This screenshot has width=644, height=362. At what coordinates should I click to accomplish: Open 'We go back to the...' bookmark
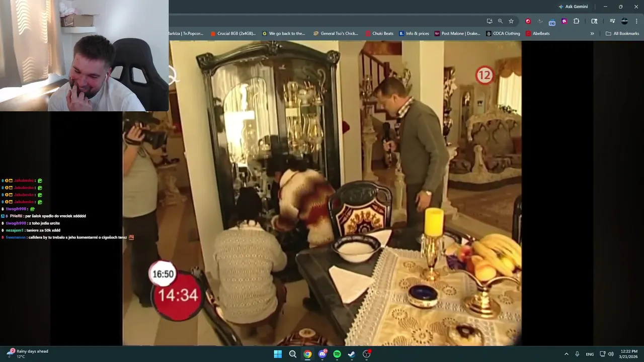click(x=284, y=34)
